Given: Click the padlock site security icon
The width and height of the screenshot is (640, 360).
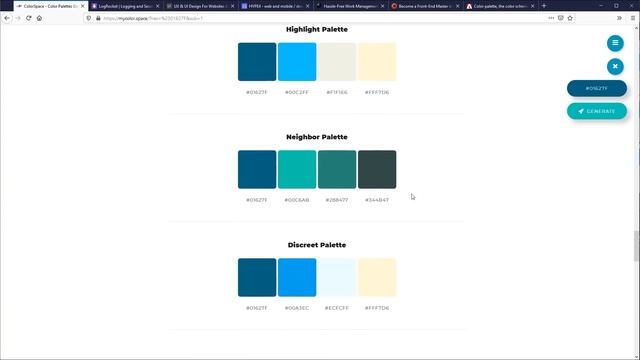Looking at the screenshot, I should click(x=98, y=18).
